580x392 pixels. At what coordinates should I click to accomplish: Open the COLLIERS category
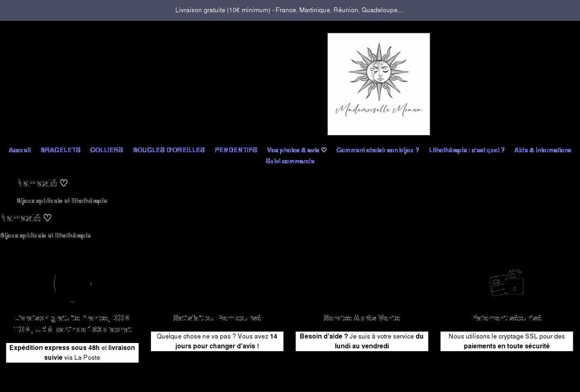106,150
